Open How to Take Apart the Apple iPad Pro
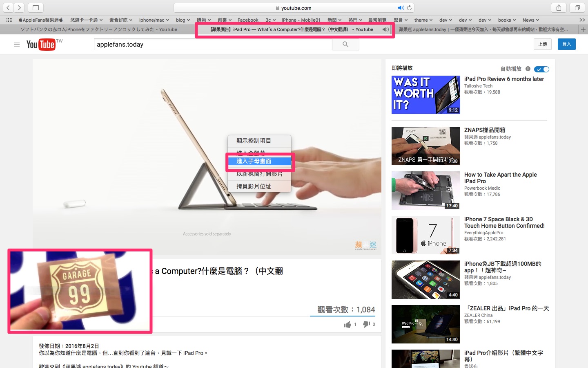 [x=501, y=178]
